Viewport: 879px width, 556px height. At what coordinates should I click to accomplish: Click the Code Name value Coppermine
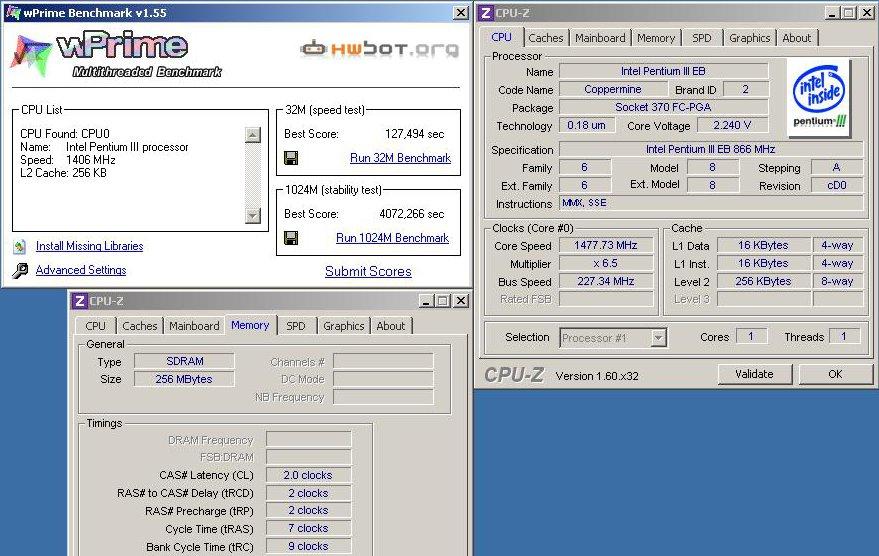click(613, 89)
